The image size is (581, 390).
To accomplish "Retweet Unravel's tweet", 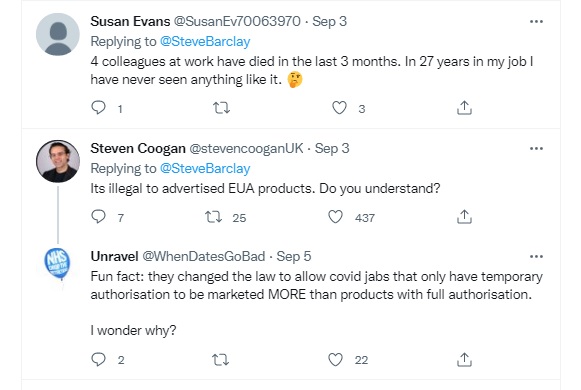I will coord(220,359).
